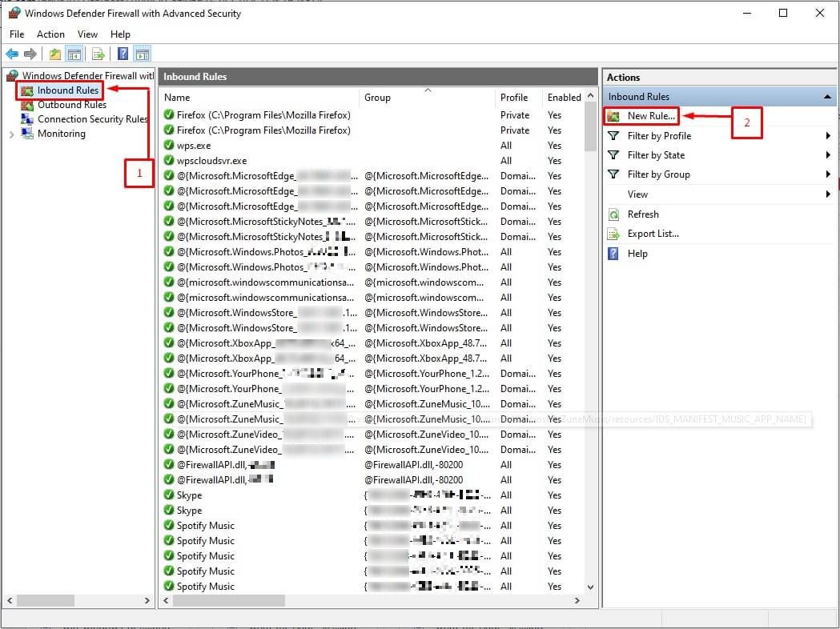Click the Outbound Rules tree icon

[x=27, y=105]
